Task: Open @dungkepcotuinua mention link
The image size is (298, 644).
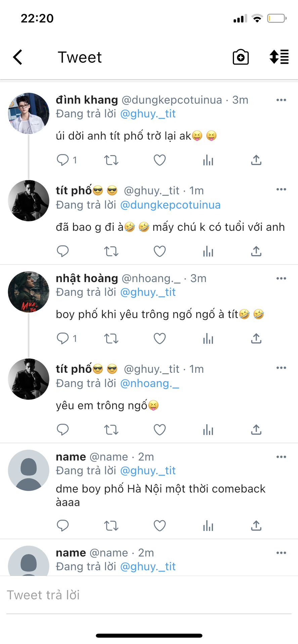Action: 170,205
